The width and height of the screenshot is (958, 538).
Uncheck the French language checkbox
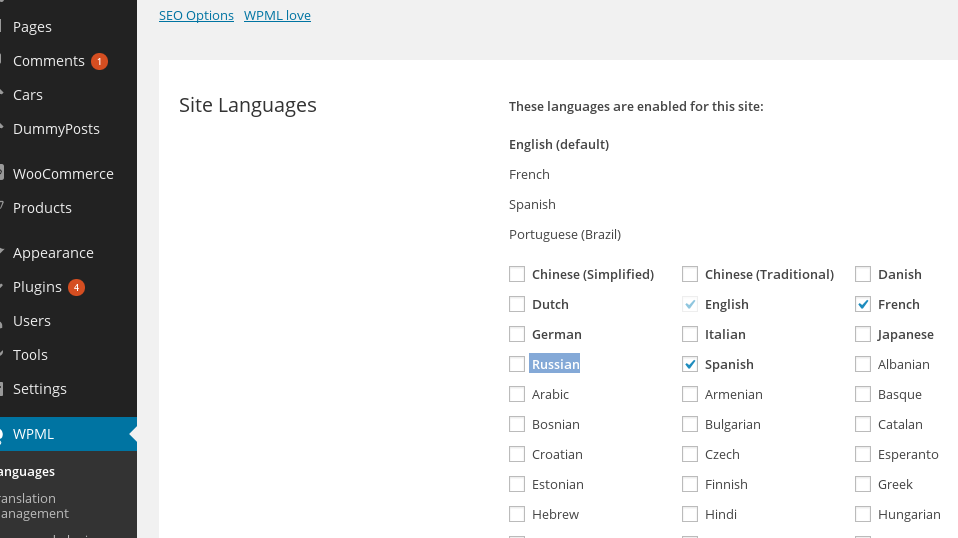[863, 304]
